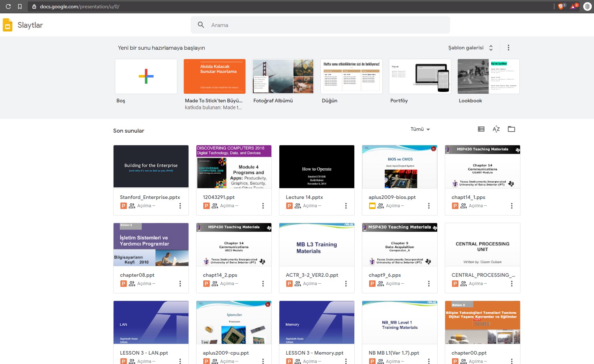Open more options beside Şablon galerisi

509,48
